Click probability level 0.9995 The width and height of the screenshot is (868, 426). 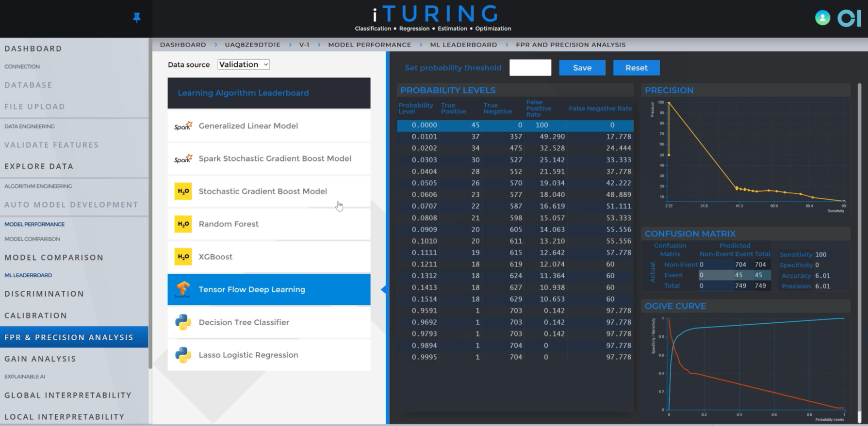(x=425, y=357)
